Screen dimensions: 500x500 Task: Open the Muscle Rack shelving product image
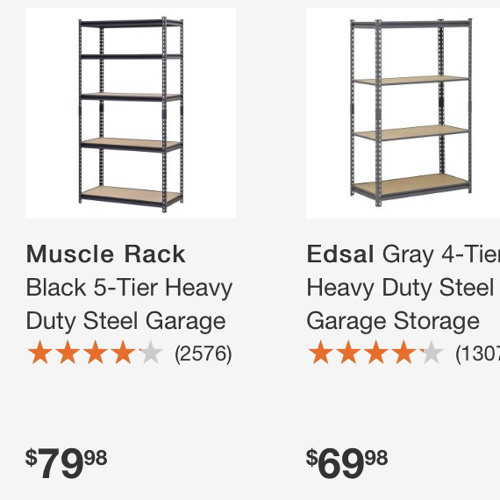131,113
